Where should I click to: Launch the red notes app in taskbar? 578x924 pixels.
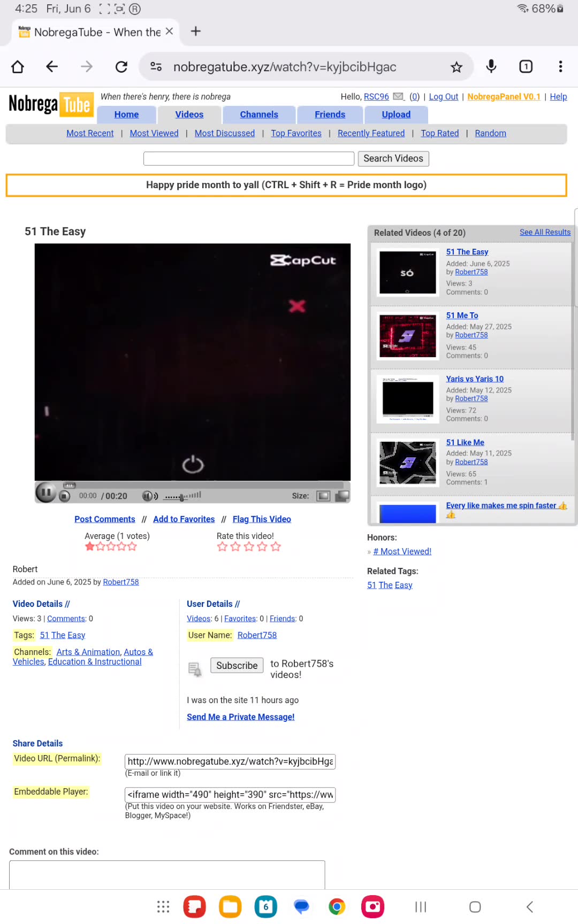[195, 907]
